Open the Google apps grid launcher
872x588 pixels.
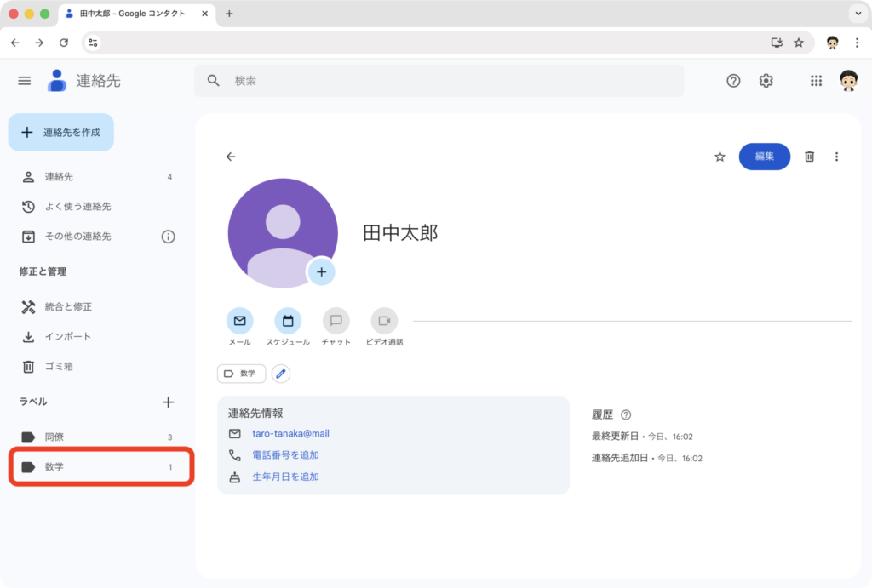click(x=816, y=80)
